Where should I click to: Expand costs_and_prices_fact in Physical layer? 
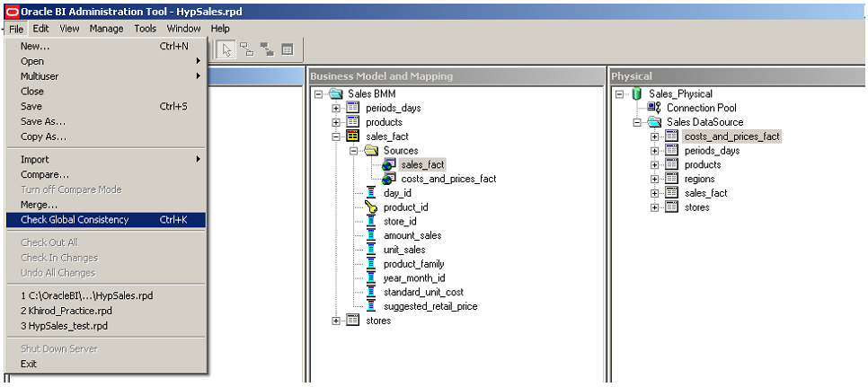655,136
